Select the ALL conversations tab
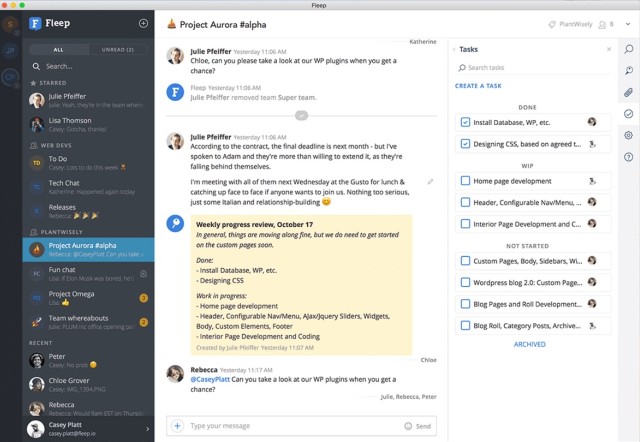Viewport: 640px width, 442px height. pyautogui.click(x=58, y=50)
